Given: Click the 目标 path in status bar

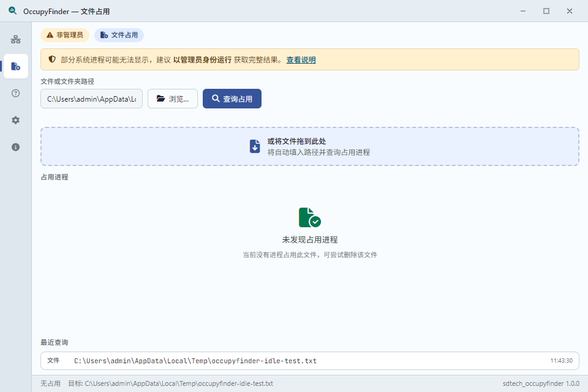Looking at the screenshot, I should [x=171, y=384].
